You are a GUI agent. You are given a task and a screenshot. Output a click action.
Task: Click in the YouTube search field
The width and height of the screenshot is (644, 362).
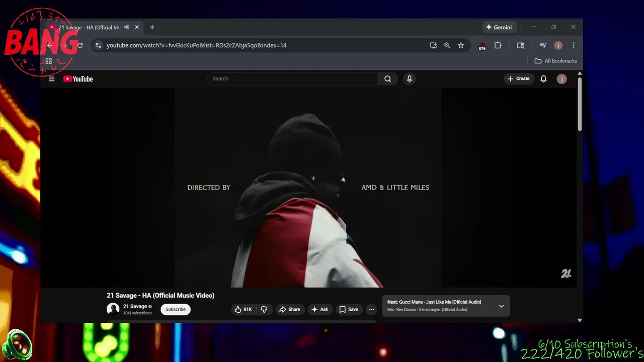[x=292, y=78]
